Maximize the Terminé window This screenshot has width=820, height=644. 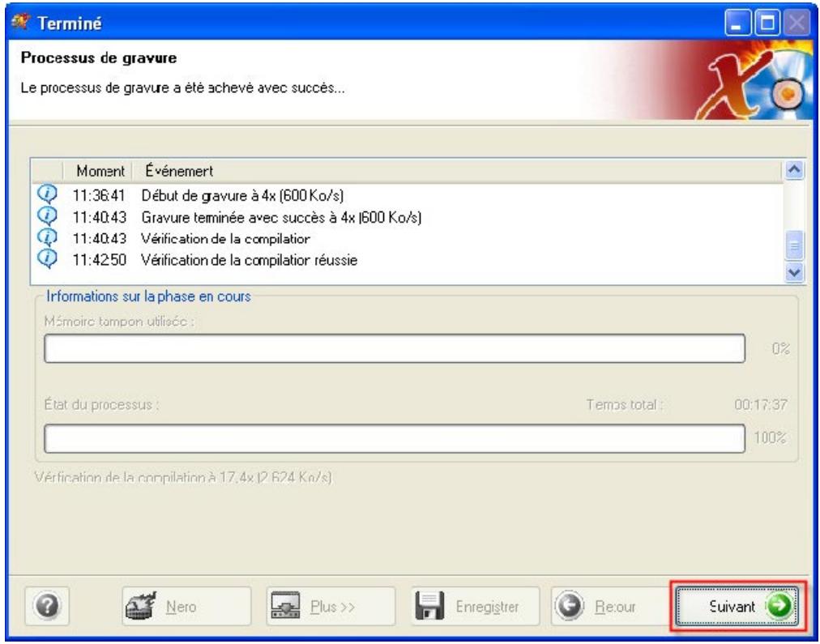click(767, 23)
